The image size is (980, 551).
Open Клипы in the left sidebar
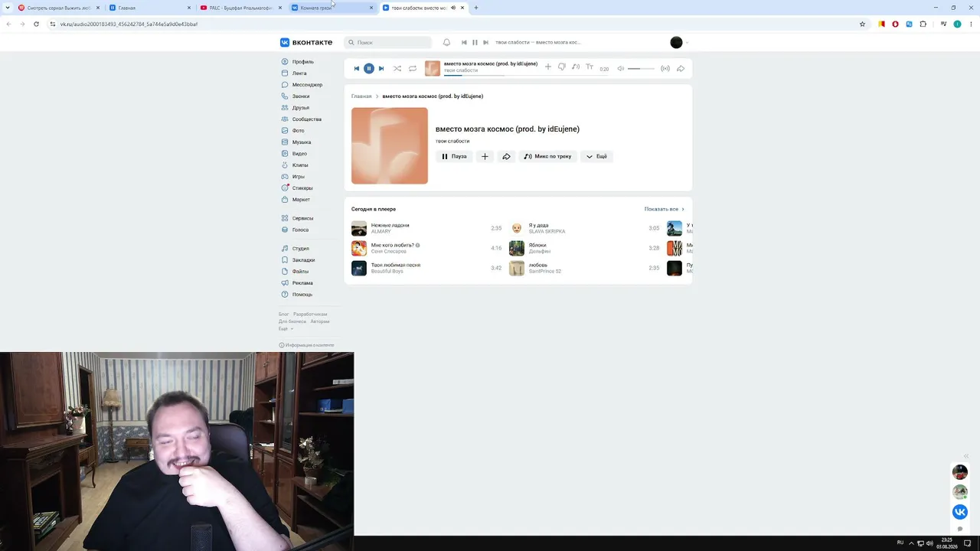(300, 165)
